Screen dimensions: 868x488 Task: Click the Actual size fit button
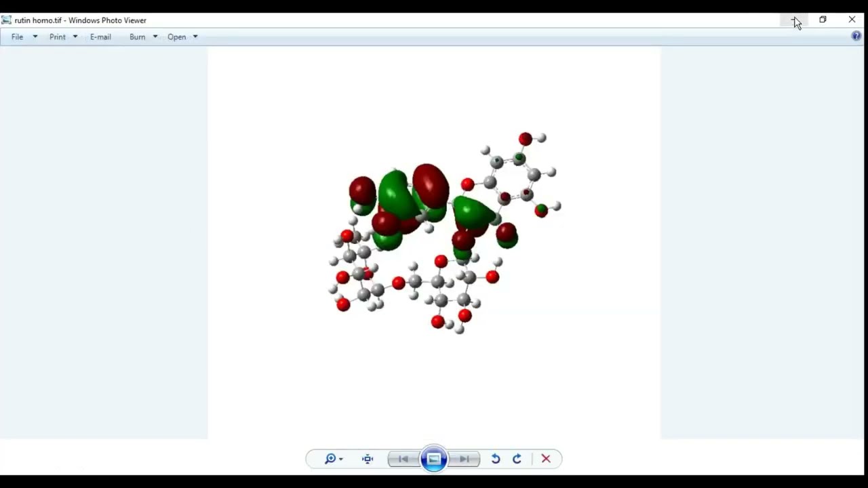(368, 459)
